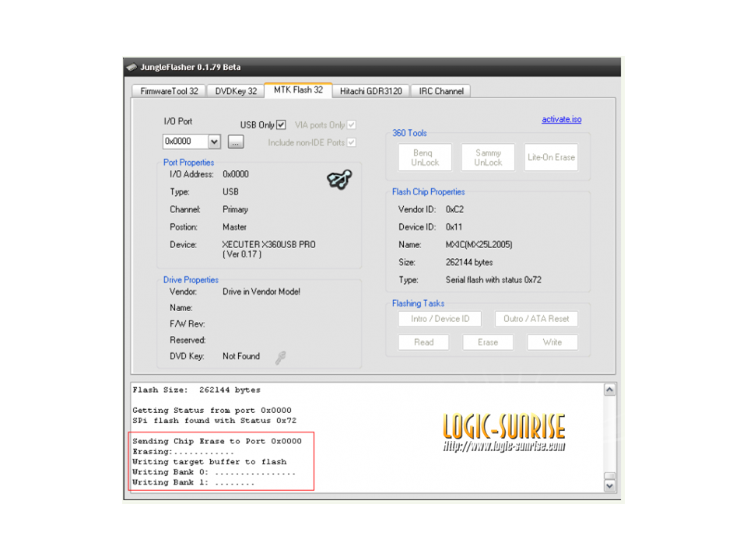Click the ellipsis browse button beside I/O Port
The image size is (747, 560).
(x=236, y=142)
